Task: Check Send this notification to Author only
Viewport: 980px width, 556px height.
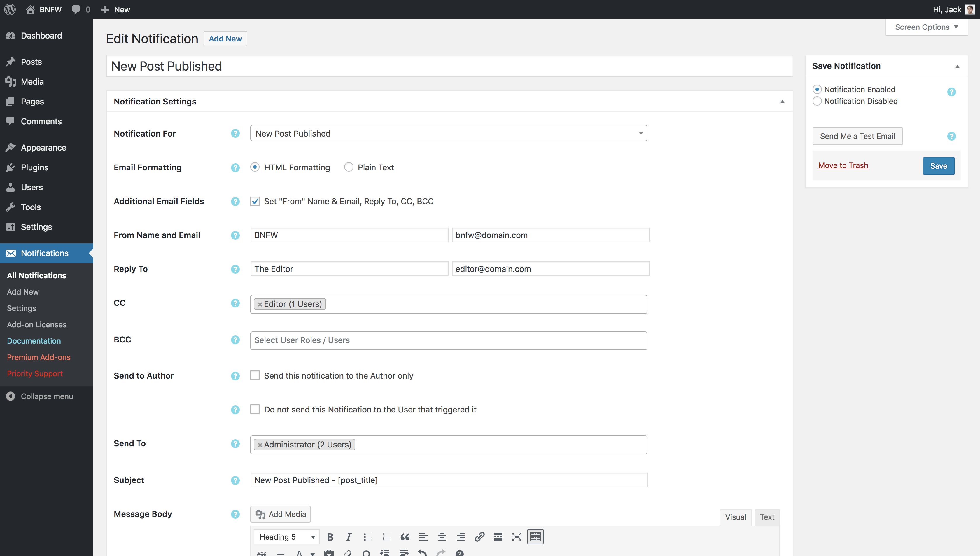Action: 255,375
